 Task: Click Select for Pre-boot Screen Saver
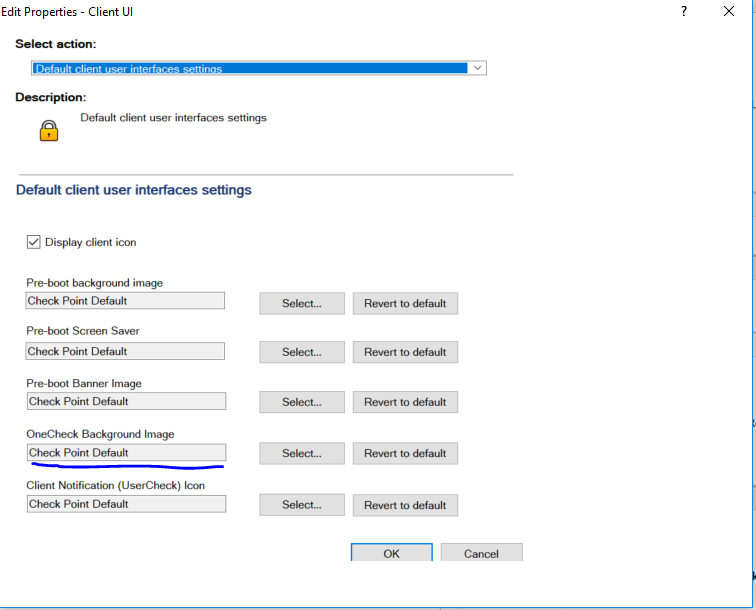tap(302, 352)
